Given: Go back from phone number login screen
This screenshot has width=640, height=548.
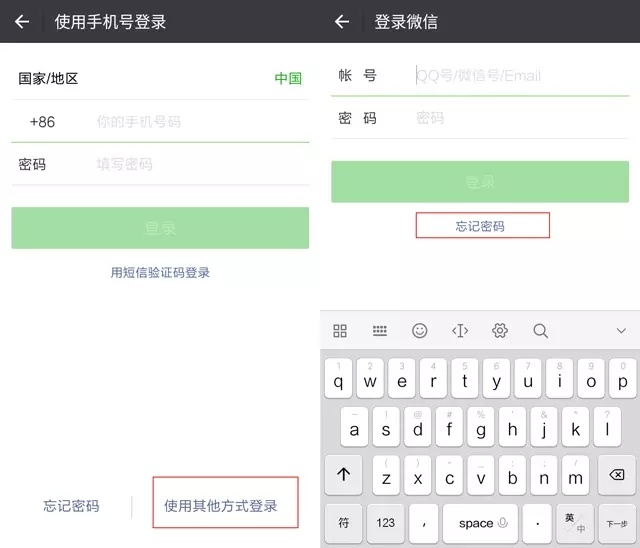Looking at the screenshot, I should point(22,22).
